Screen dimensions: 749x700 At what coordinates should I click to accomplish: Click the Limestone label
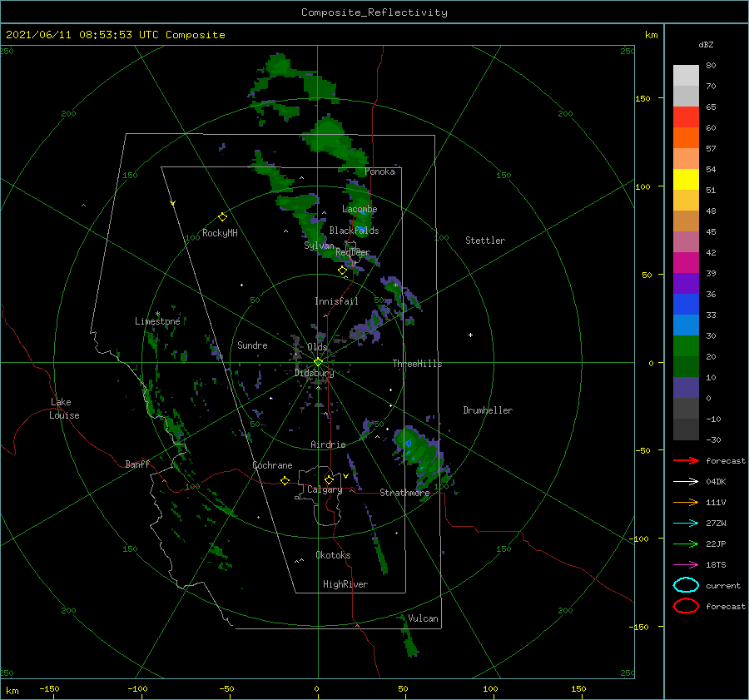[x=157, y=321]
